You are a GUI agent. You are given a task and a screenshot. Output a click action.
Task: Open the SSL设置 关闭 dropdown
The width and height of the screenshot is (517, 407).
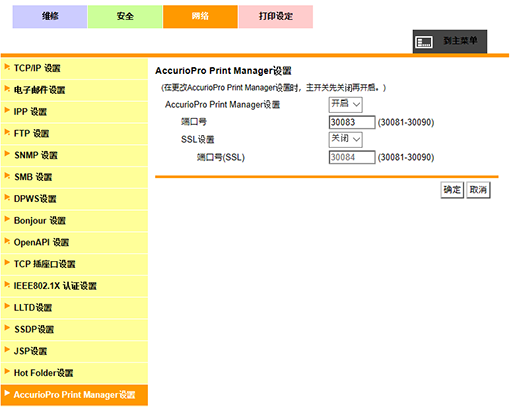pos(345,139)
